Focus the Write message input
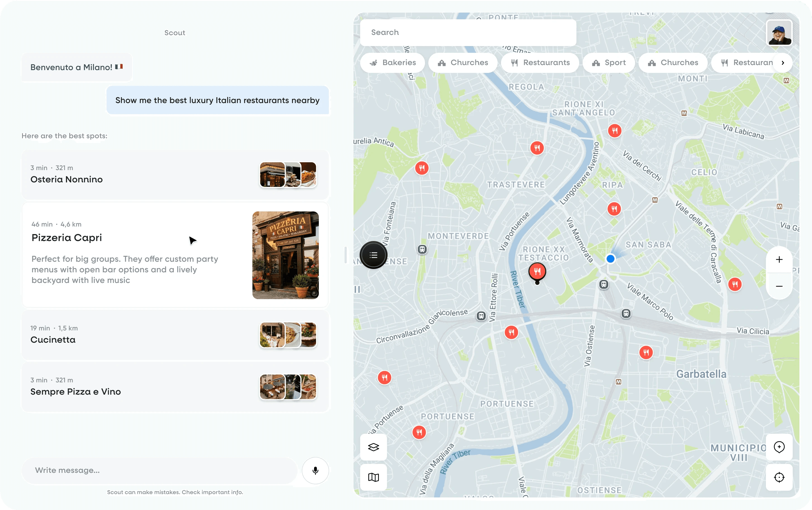Viewport: 812px width, 510px height. coord(159,470)
